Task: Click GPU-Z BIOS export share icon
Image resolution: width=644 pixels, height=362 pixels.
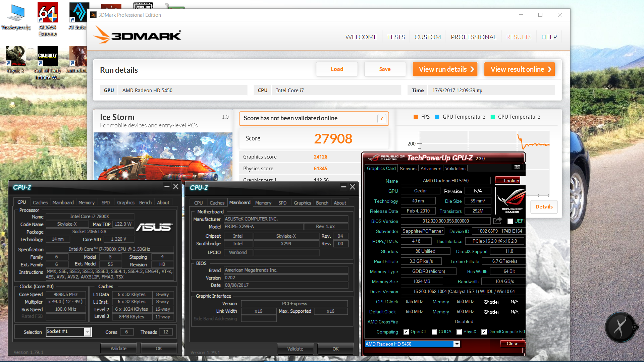Action: pos(497,221)
